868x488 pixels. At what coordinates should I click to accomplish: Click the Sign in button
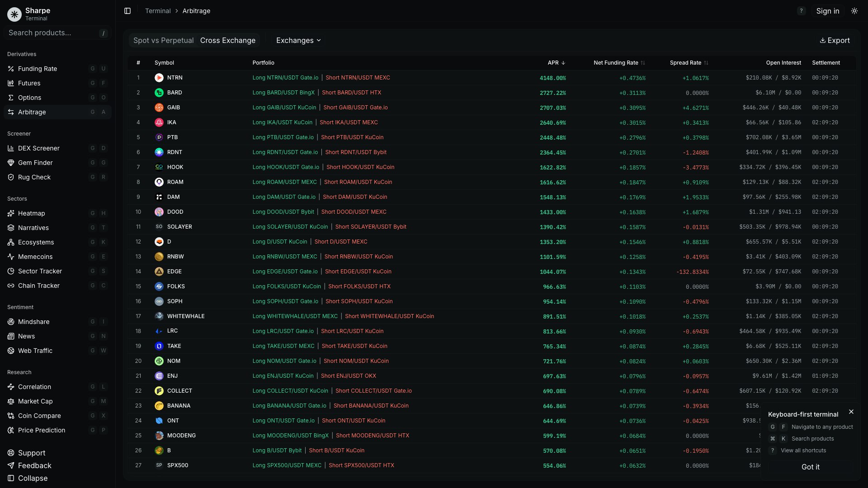tap(827, 11)
